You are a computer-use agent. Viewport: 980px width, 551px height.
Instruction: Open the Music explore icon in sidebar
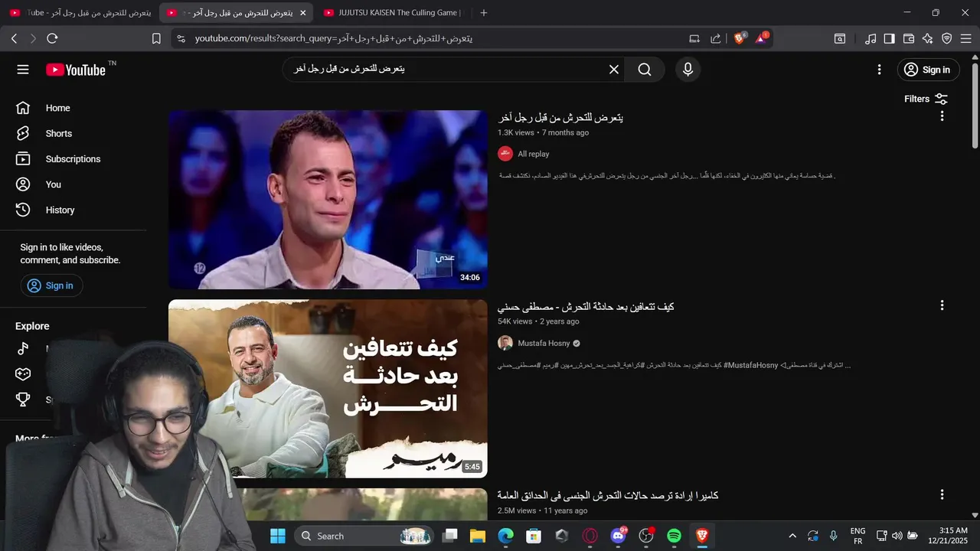[23, 349]
